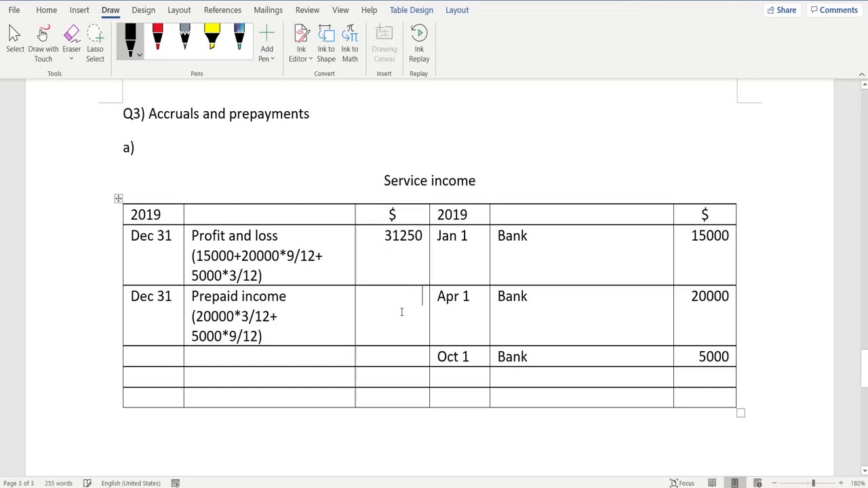Viewport: 868px width, 488px height.
Task: Click the table move handle
Action: [118, 199]
